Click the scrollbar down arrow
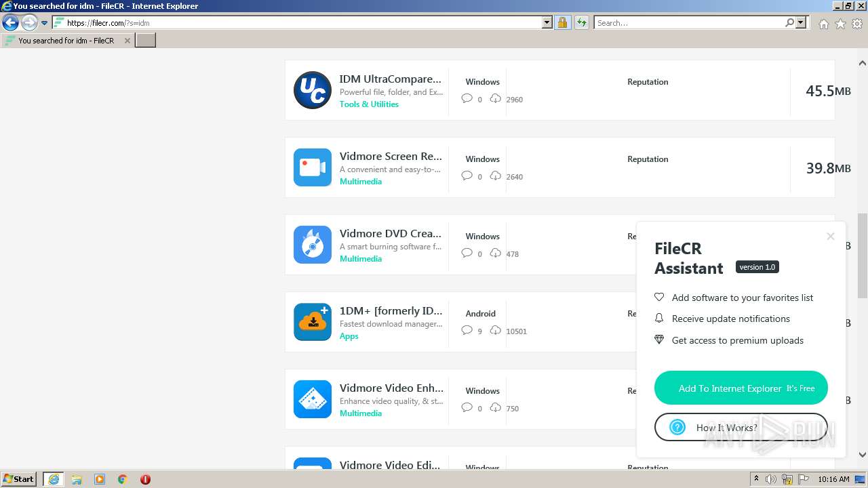 click(863, 455)
